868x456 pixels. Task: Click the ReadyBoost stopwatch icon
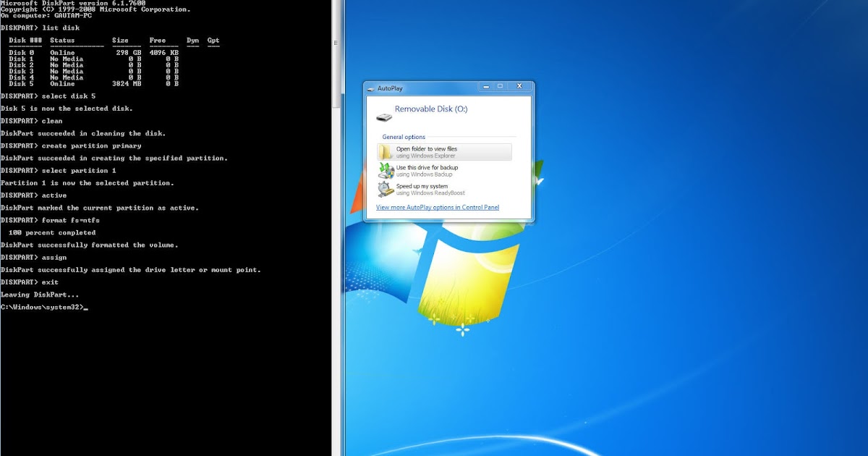386,190
